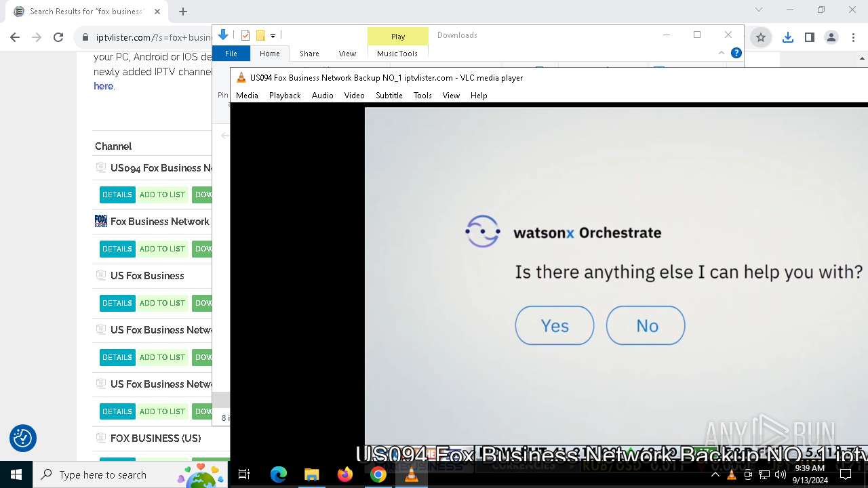Open VLC Tools menu
This screenshot has height=488, width=868.
coord(422,96)
